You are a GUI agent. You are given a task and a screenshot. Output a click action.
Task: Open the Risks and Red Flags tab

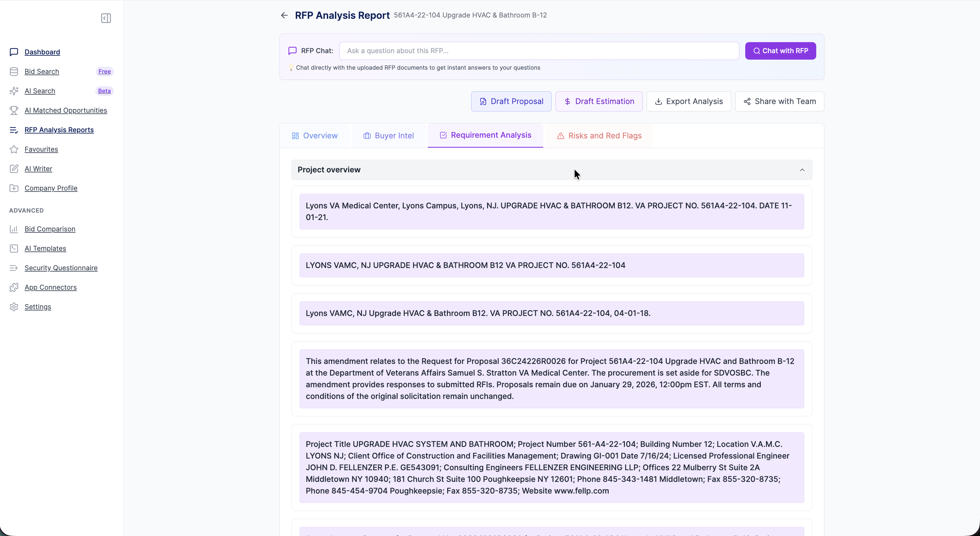(x=599, y=136)
